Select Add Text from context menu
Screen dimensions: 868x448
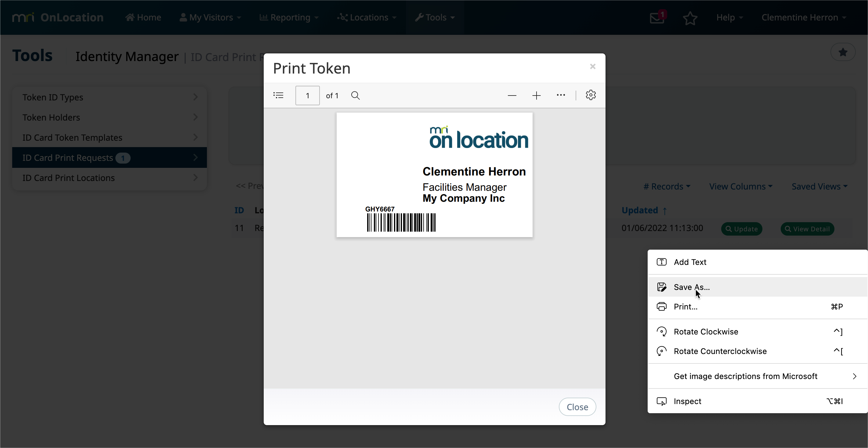tap(758, 262)
